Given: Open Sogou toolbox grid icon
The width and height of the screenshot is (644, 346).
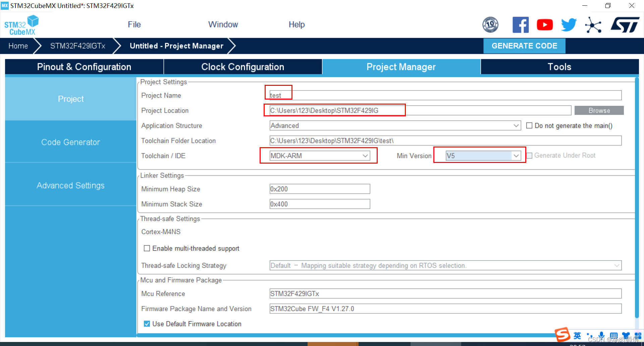Looking at the screenshot, I should pyautogui.click(x=638, y=336).
